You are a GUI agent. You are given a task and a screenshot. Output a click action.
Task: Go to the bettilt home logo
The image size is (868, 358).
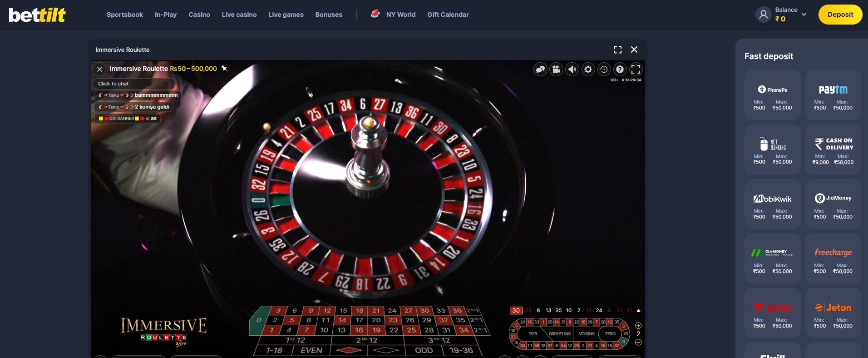(x=37, y=15)
